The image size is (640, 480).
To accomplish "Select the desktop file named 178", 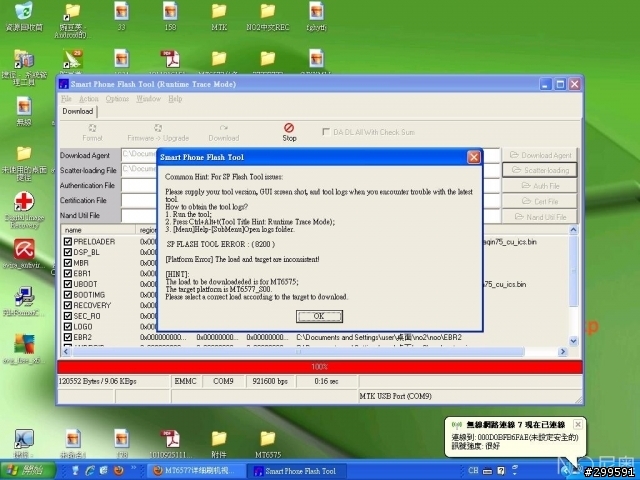I will click(x=121, y=439).
